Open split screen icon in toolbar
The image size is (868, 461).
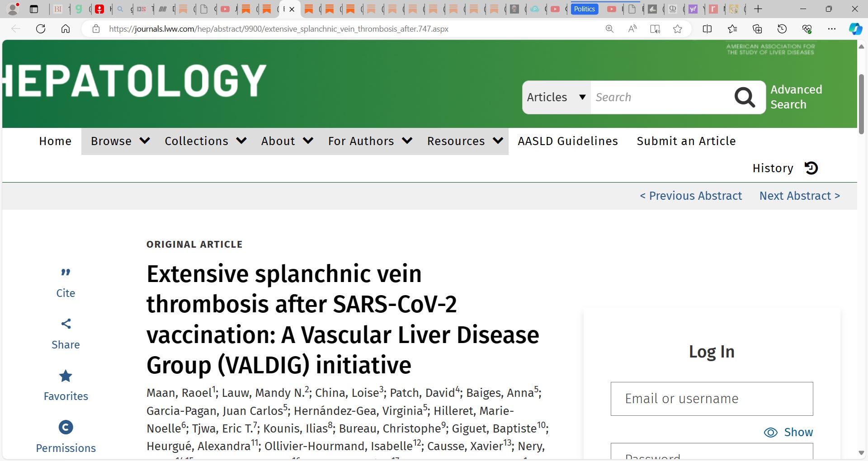(707, 29)
